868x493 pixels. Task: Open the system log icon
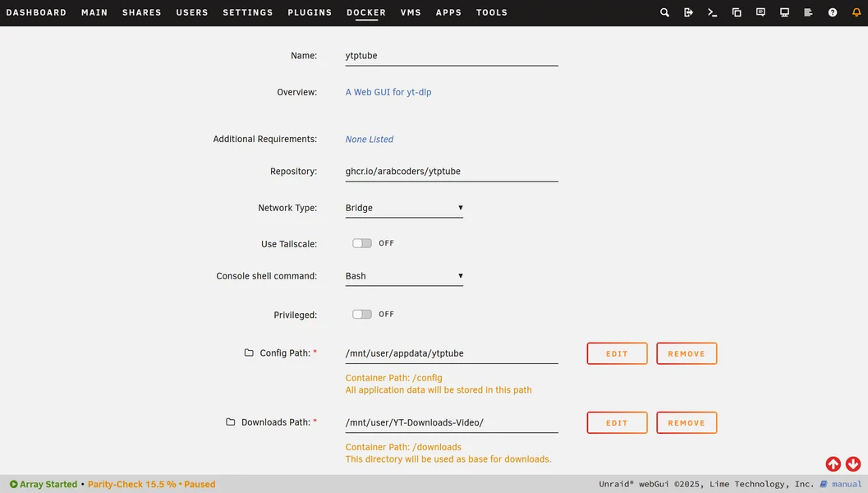point(808,12)
